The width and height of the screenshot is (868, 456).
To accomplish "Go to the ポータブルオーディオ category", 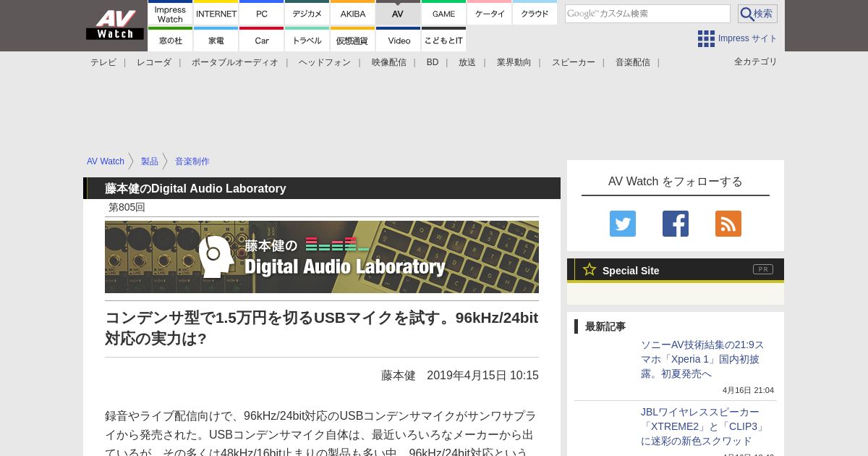I will coord(235,62).
